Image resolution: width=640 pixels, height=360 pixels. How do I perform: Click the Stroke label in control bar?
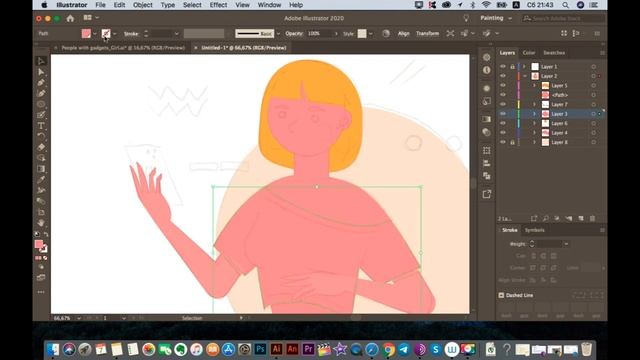coord(131,33)
